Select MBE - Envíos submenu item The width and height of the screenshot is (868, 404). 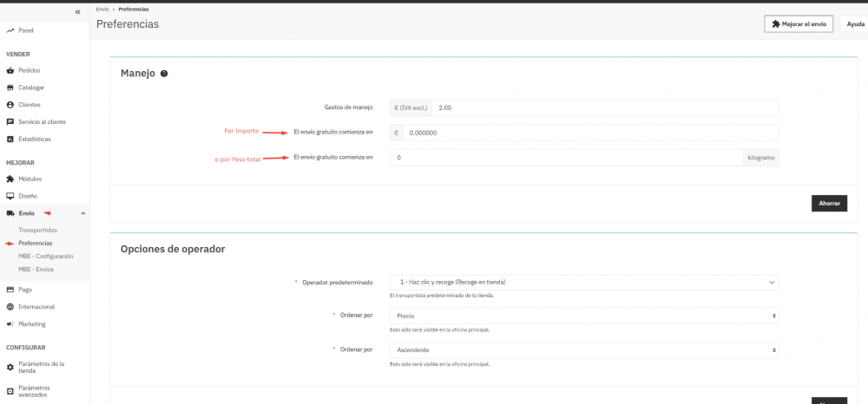pos(36,269)
